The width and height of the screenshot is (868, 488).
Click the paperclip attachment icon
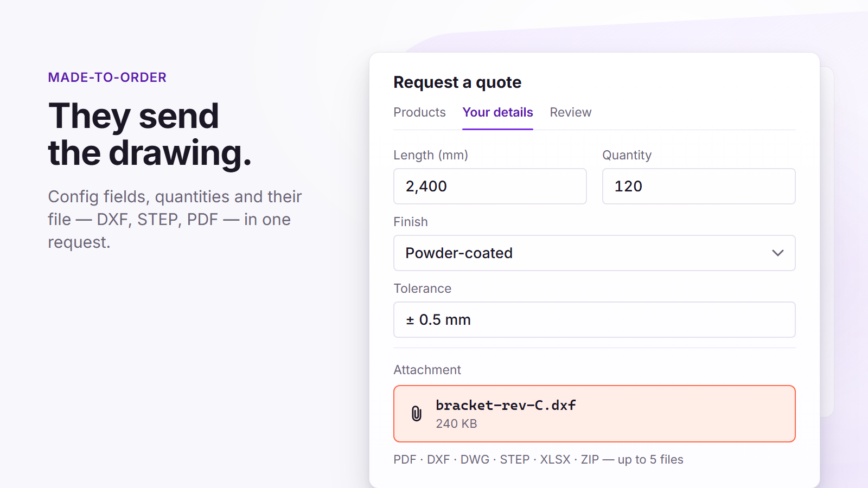coord(416,414)
